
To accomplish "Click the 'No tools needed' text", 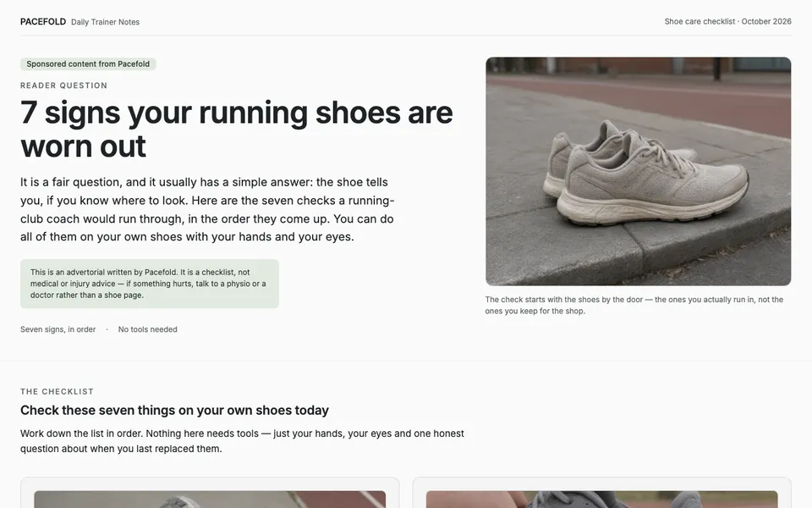I will pos(147,329).
